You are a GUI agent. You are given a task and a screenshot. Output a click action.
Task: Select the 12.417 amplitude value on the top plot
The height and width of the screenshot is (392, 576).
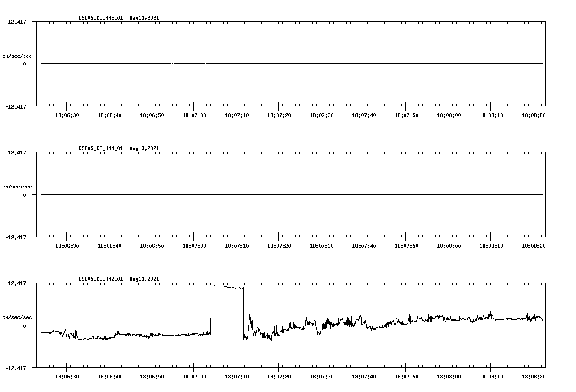[17, 21]
